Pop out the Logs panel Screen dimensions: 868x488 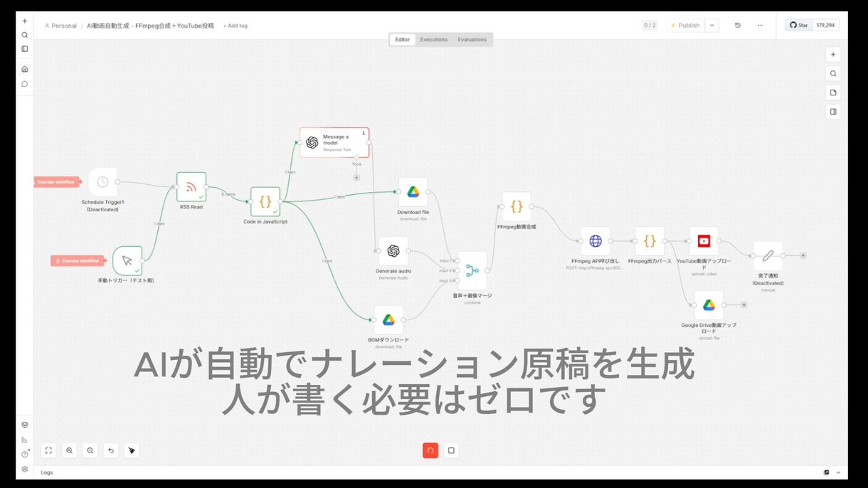pyautogui.click(x=827, y=472)
